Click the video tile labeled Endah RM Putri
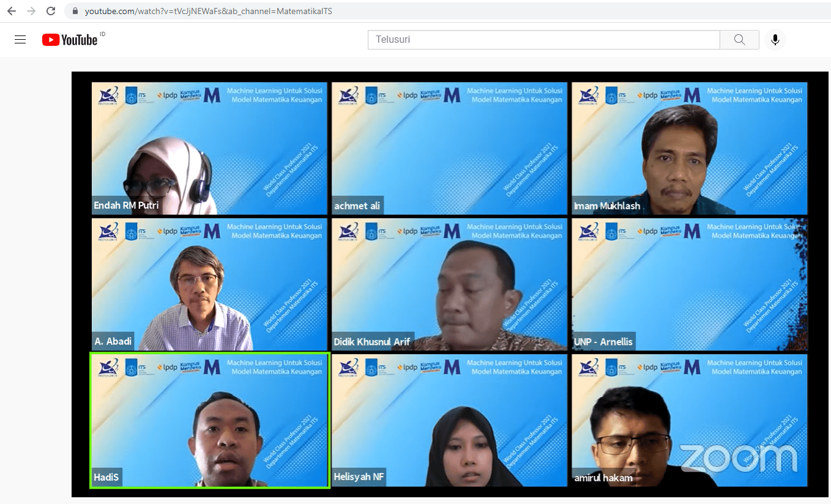 click(x=209, y=149)
